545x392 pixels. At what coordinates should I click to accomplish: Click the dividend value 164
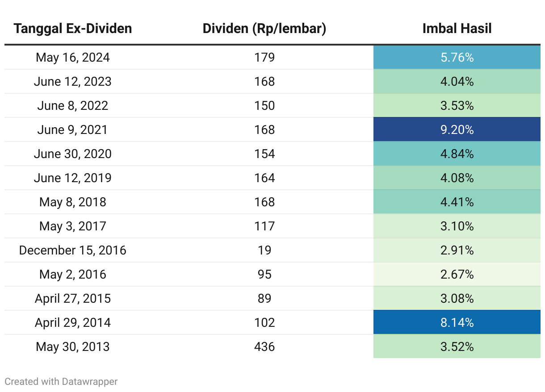(x=264, y=178)
